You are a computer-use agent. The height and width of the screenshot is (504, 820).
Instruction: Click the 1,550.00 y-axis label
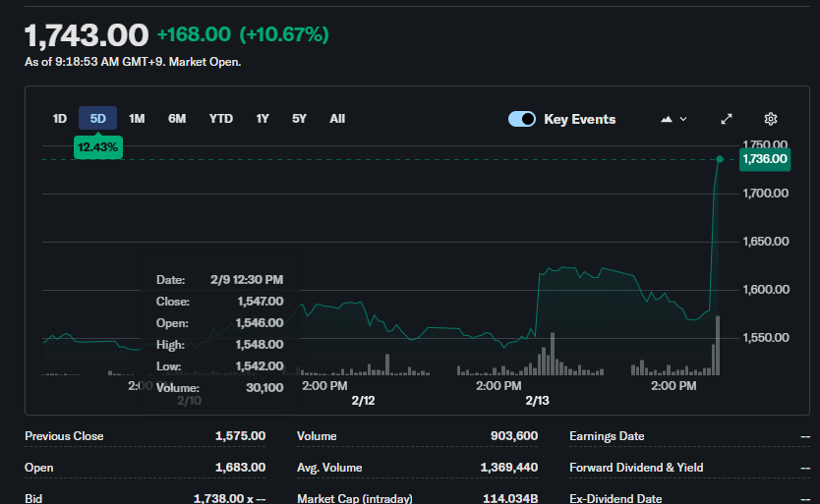point(765,338)
